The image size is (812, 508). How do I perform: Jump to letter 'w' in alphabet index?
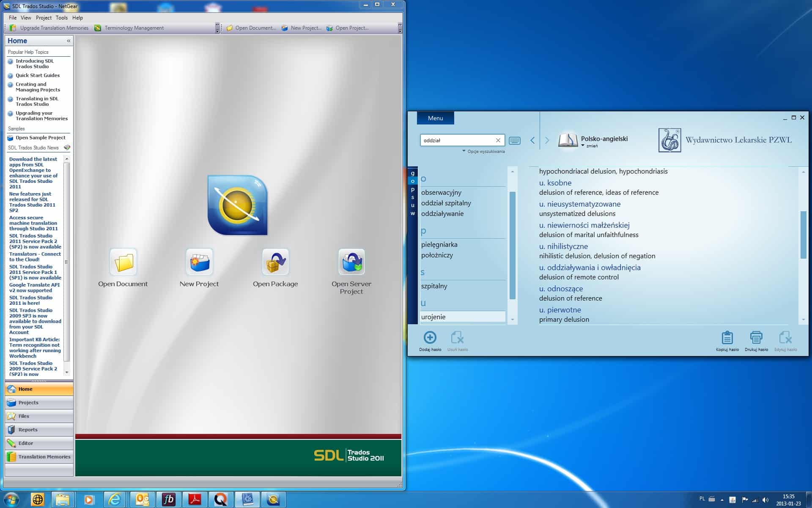point(413,213)
